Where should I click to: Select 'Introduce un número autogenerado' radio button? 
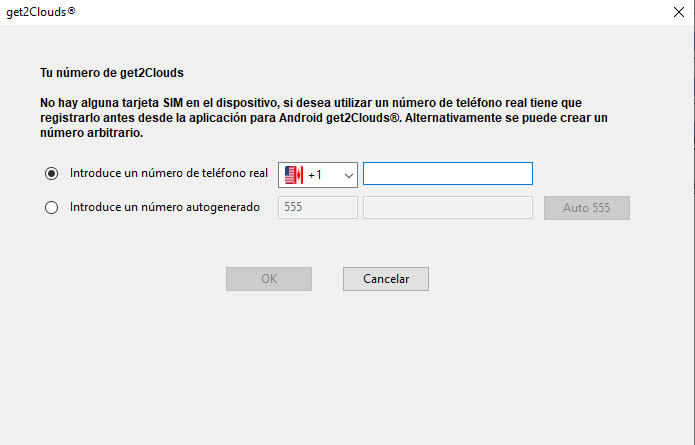point(51,207)
